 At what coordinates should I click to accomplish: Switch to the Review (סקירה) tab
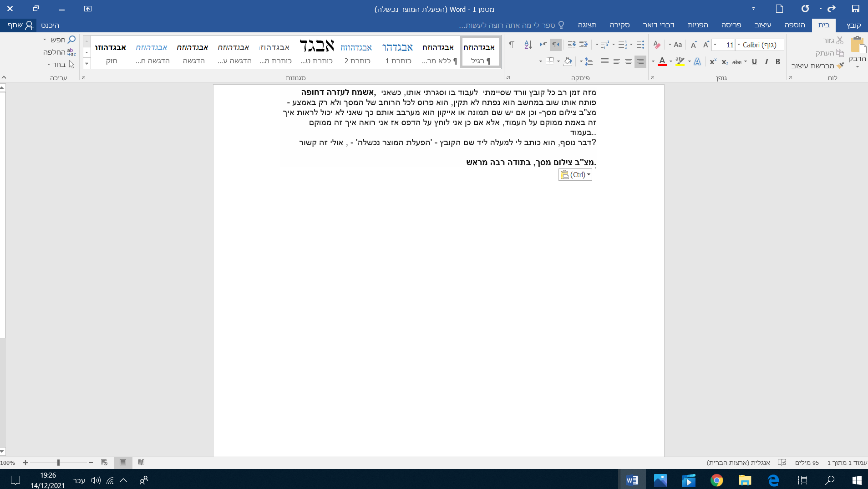619,25
